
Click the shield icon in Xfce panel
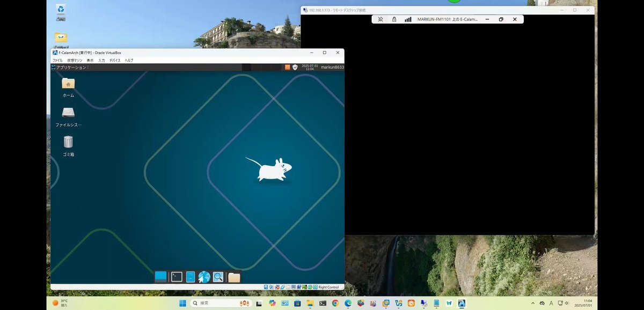pyautogui.click(x=295, y=67)
